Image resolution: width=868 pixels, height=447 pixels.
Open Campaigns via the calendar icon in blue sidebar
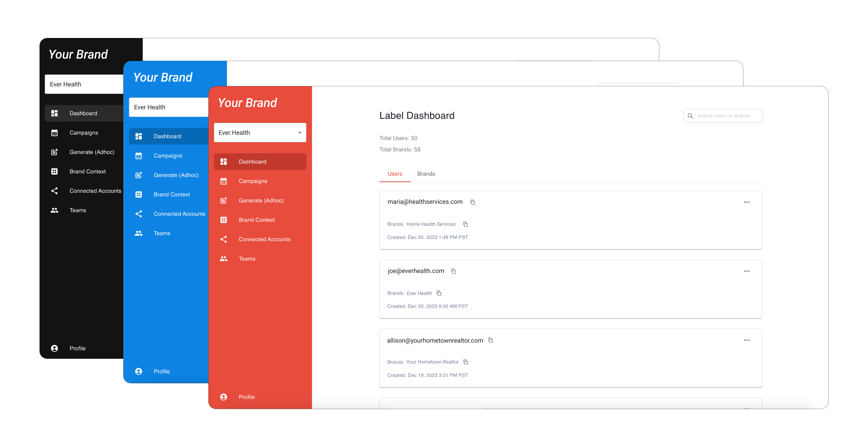138,155
